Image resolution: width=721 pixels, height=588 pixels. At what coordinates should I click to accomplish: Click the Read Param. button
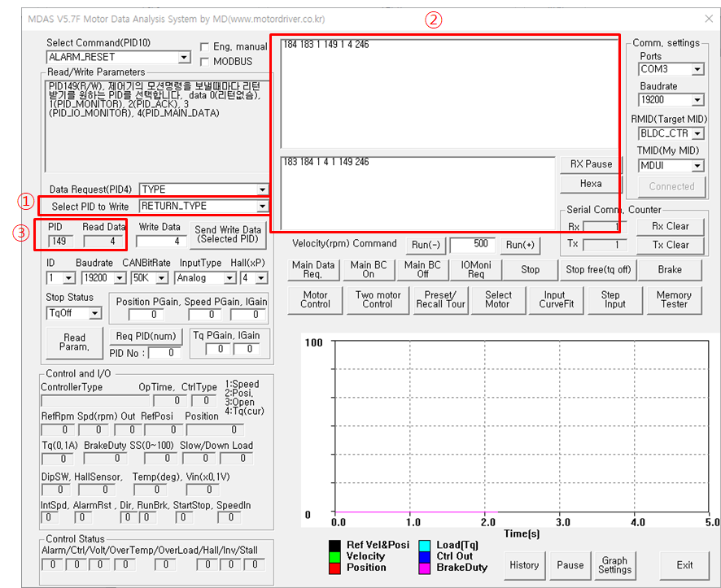(x=74, y=342)
